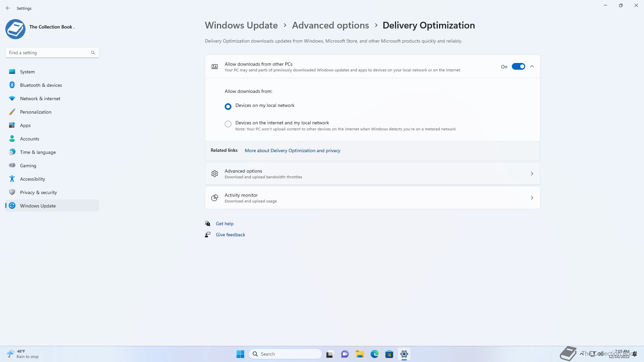The image size is (644, 362).
Task: Open the Windows Start menu
Action: click(x=240, y=354)
